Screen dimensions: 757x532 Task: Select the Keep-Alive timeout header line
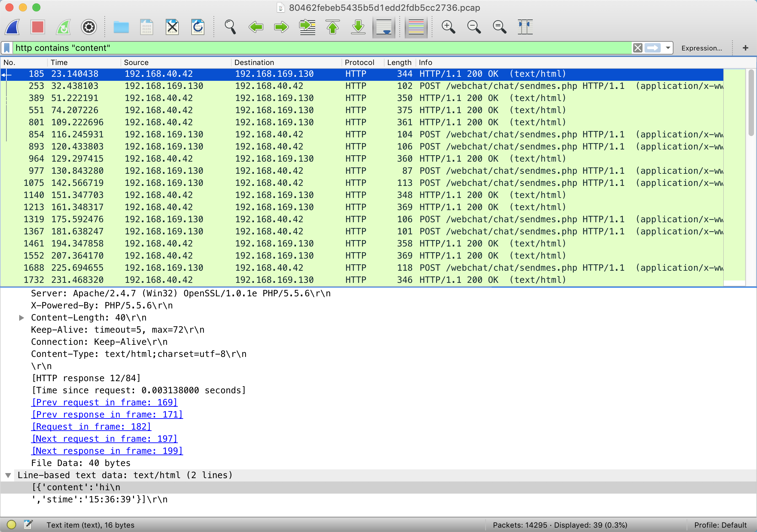pyautogui.click(x=378, y=330)
